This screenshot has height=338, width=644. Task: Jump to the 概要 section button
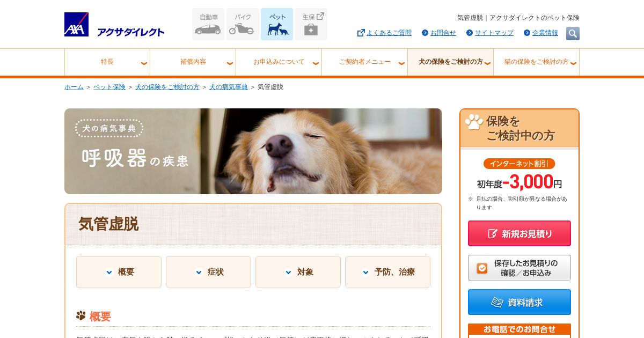119,272
